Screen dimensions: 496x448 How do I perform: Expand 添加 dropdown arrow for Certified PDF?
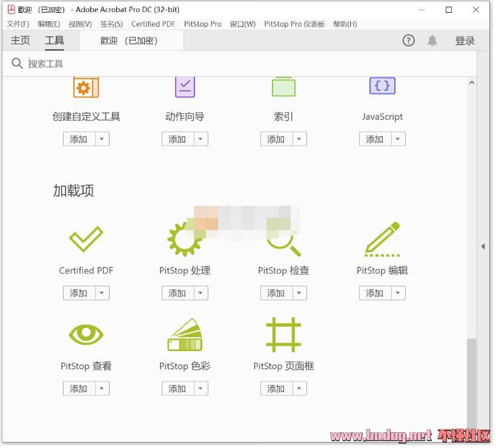pos(102,293)
